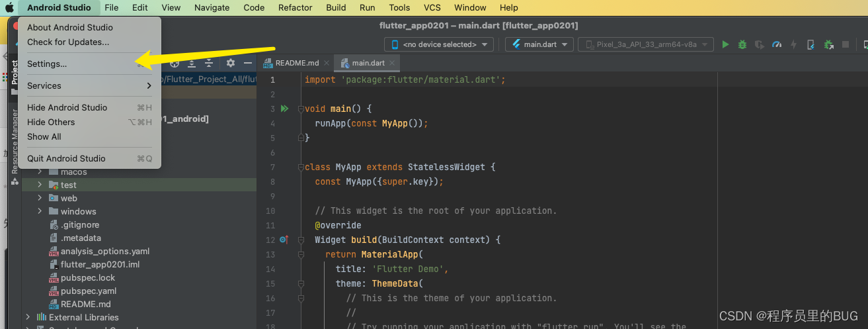Open the Services submenu
This screenshot has height=329, width=868.
coord(89,85)
